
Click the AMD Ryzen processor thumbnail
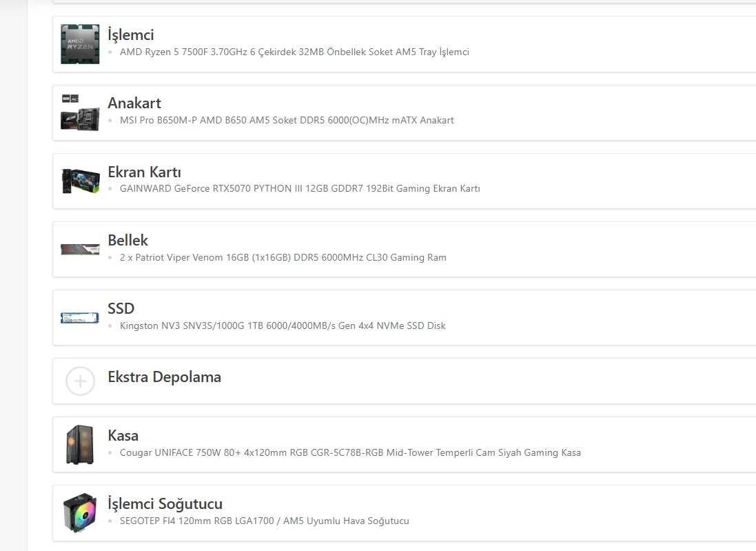pyautogui.click(x=80, y=44)
